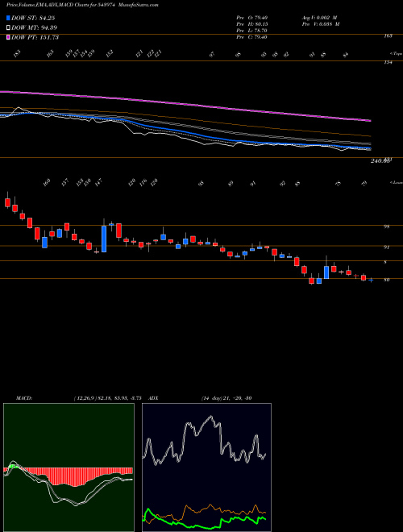Viewport: 403px width, 532px height.
Task: Click the 'Pre O: 79.40' value
Action: click(x=251, y=18)
